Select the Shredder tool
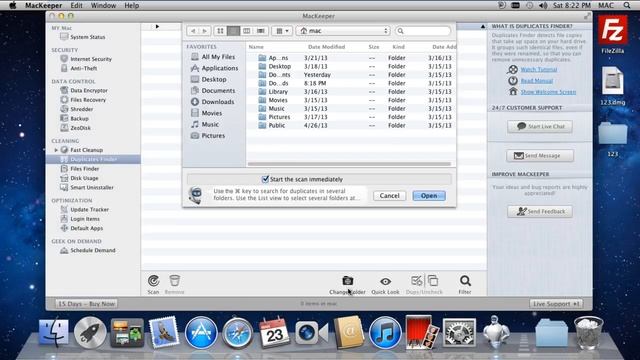 (x=77, y=109)
